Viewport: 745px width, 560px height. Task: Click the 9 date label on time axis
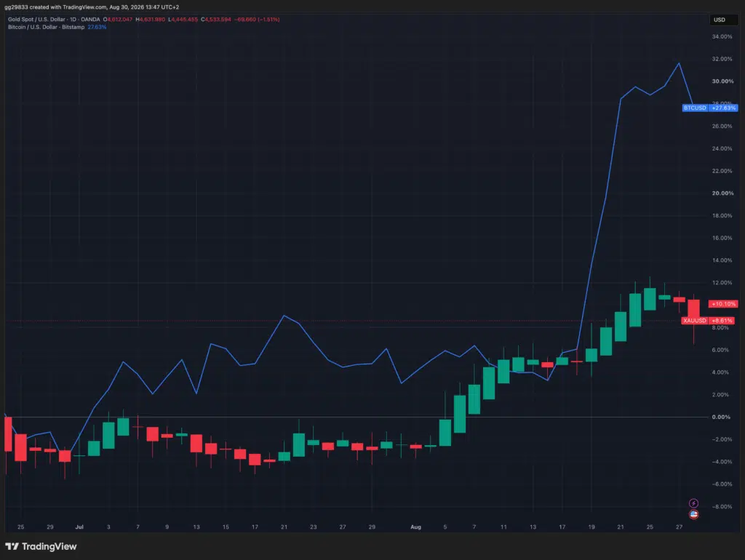[167, 527]
